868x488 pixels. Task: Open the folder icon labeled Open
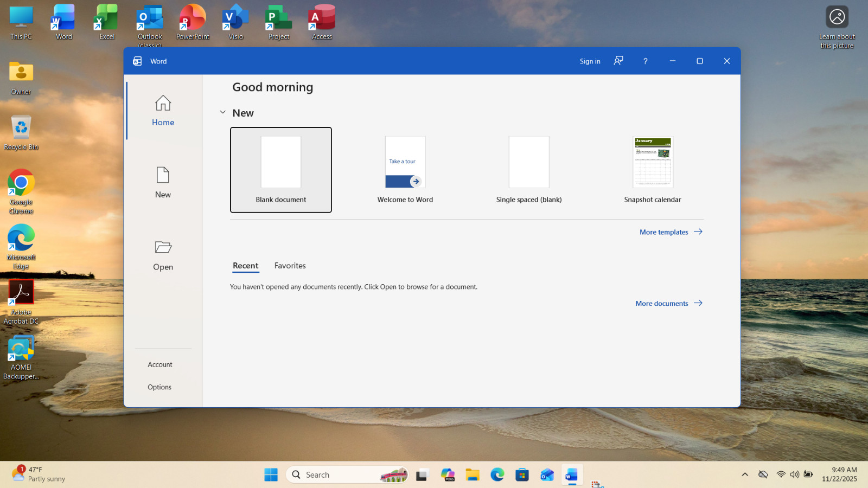tap(163, 247)
